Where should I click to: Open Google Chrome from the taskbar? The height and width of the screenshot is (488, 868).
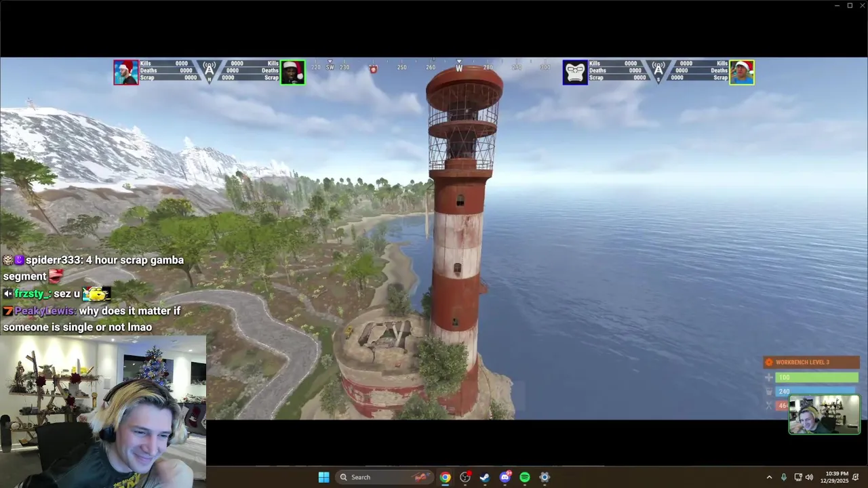point(445,477)
